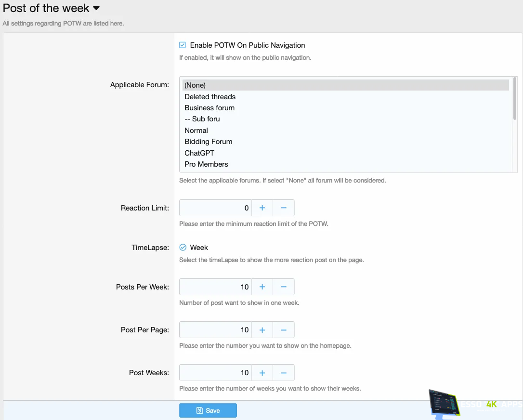The width and height of the screenshot is (523, 420).
Task: Increase Post Weeks using plus icon
Action: pos(262,373)
